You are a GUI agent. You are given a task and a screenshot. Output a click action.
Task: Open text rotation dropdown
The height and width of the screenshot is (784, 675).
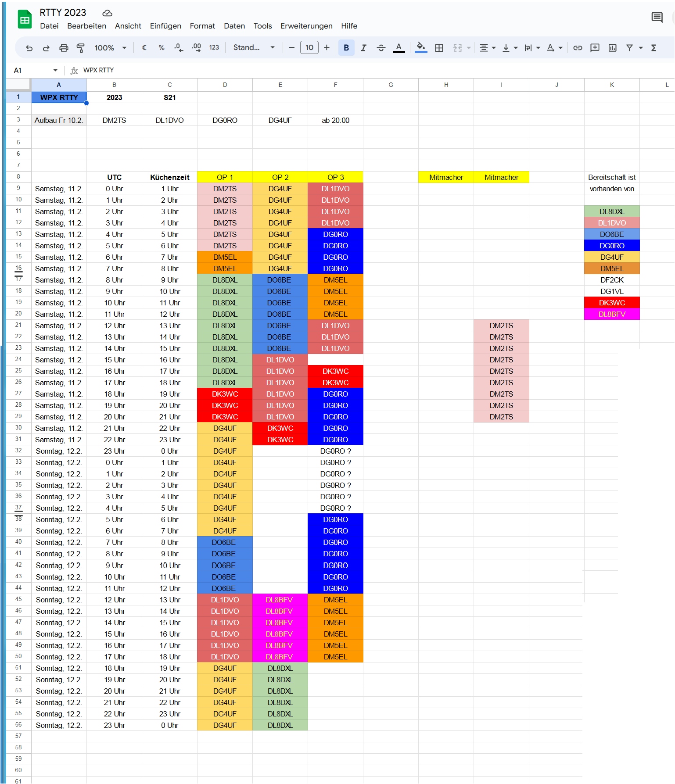click(x=554, y=48)
